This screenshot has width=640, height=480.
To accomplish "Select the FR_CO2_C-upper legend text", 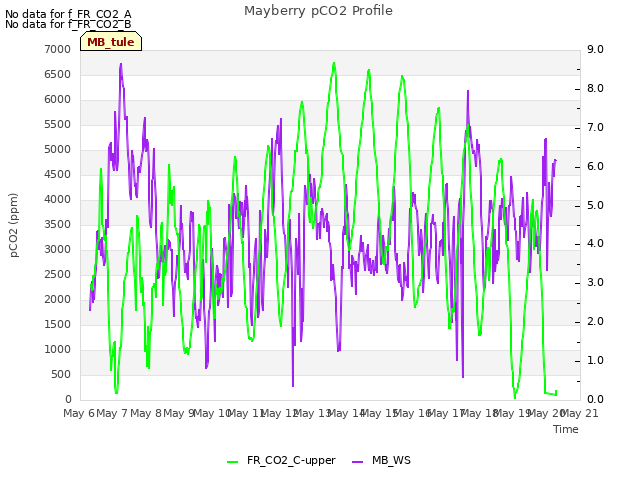I will coord(291,460).
